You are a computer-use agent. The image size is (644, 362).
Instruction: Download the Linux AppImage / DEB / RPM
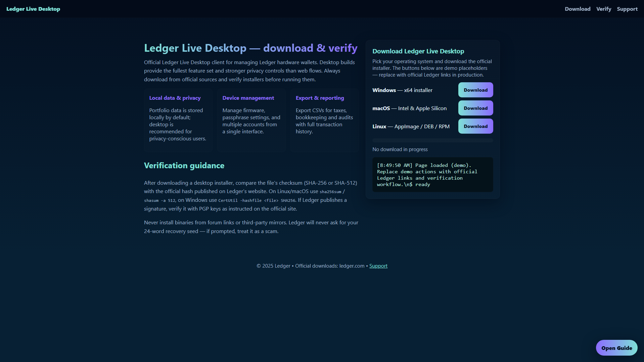pyautogui.click(x=475, y=126)
